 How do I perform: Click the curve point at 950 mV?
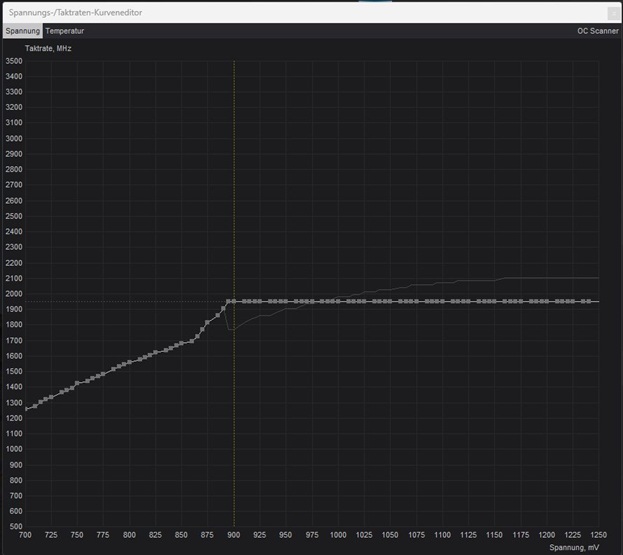tap(285, 301)
